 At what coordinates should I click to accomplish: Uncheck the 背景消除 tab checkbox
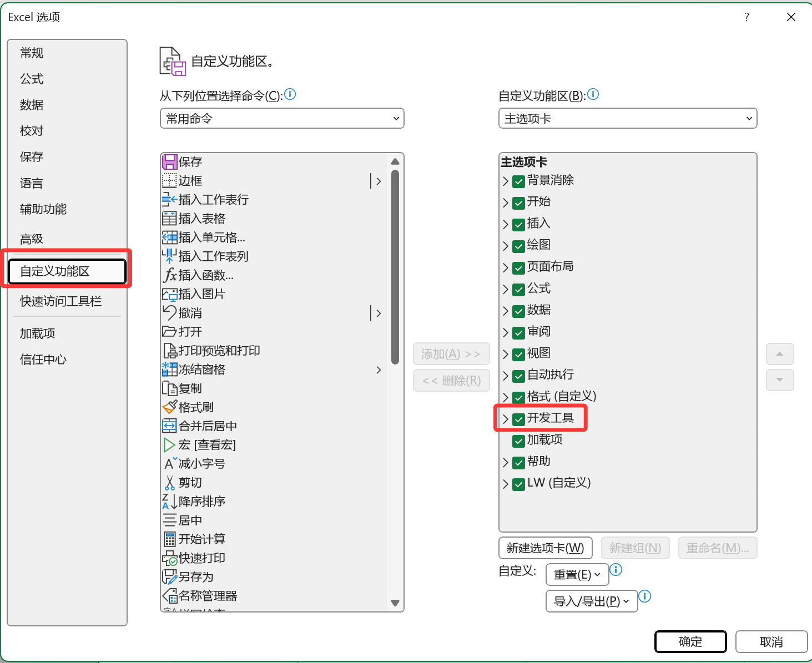tap(518, 181)
